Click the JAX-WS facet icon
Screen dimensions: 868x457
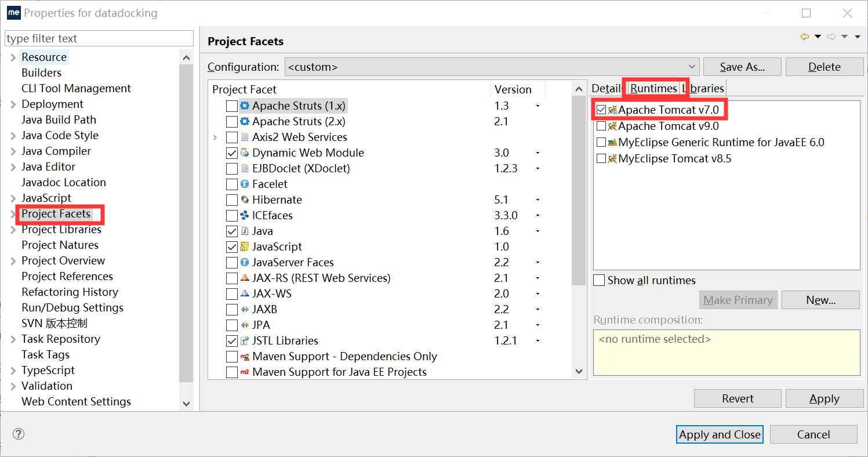pos(245,293)
